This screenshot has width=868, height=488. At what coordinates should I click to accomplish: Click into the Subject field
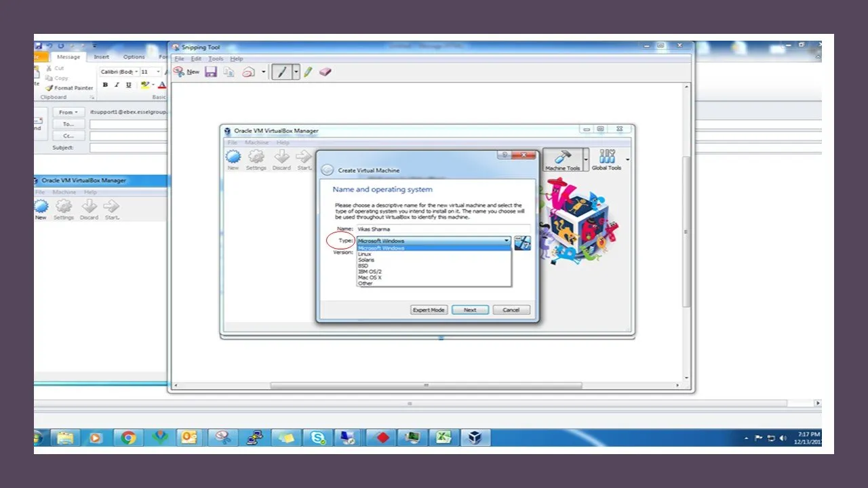tap(128, 147)
